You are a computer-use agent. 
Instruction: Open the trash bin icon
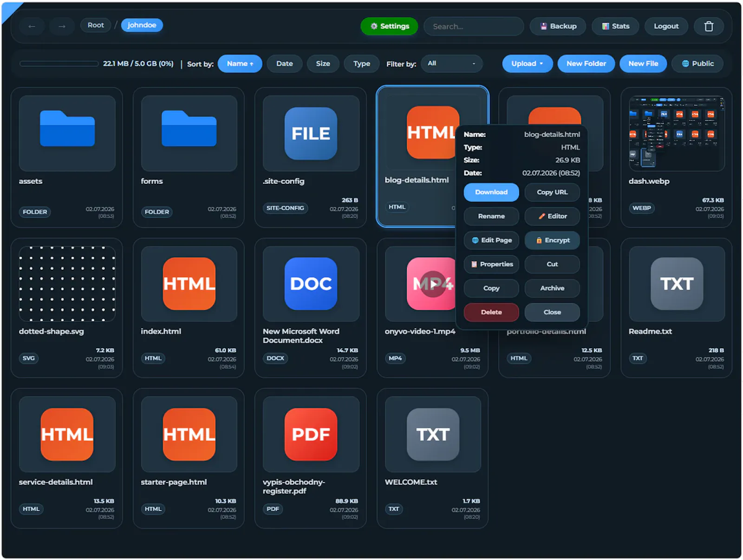point(709,26)
